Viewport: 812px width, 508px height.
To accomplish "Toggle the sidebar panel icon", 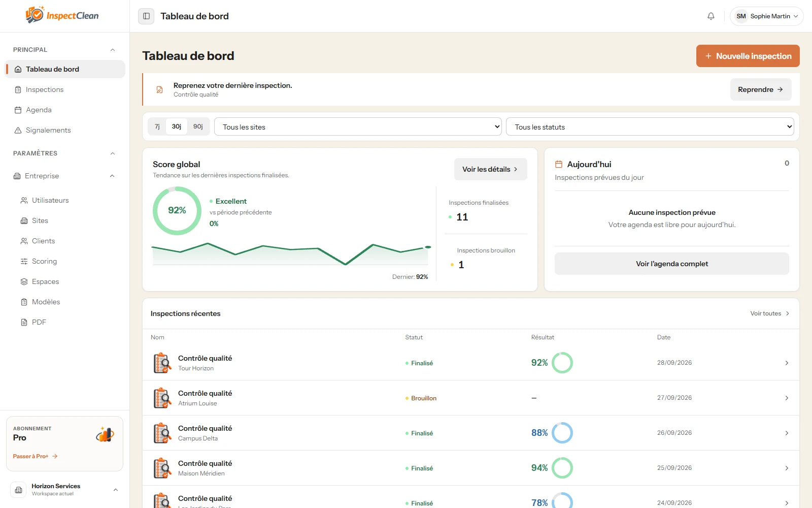I will coord(146,16).
